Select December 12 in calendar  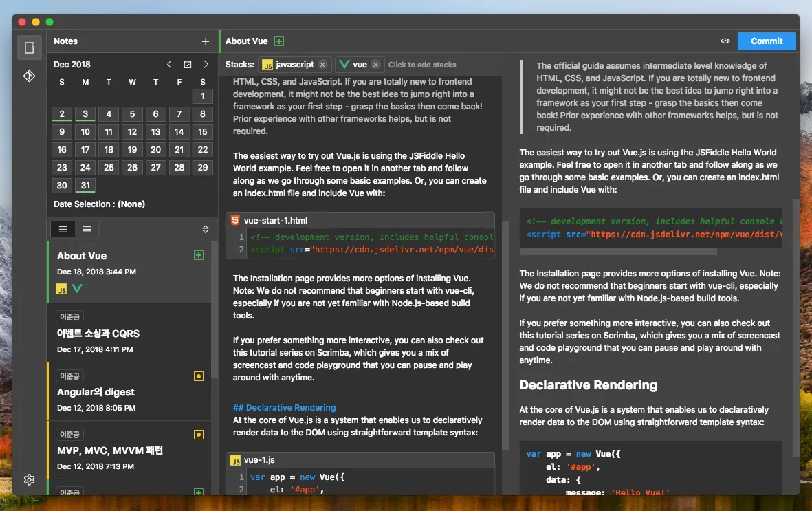click(132, 131)
